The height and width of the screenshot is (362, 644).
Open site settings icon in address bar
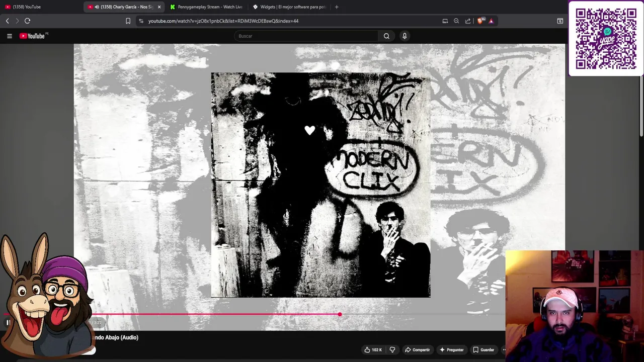click(141, 21)
